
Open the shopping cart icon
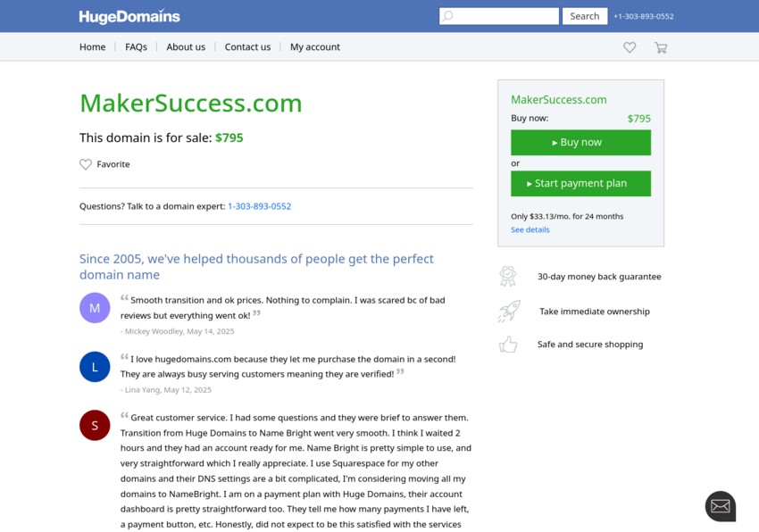coord(661,47)
